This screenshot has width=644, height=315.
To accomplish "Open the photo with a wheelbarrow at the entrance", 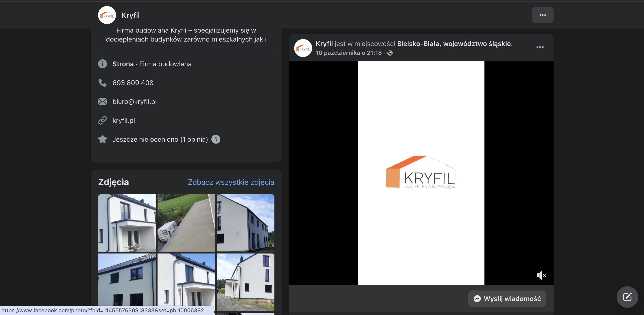I will point(127,223).
